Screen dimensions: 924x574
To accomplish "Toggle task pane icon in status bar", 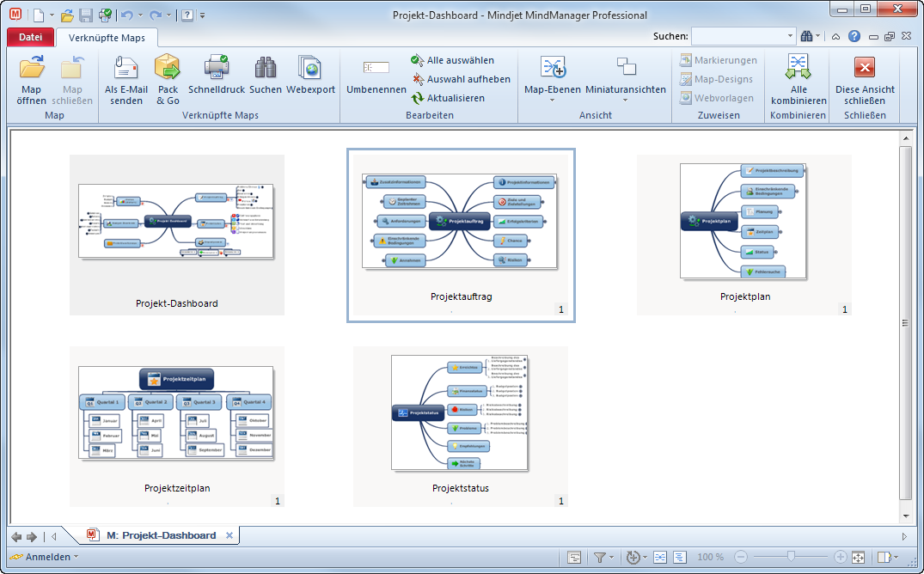I will click(x=884, y=557).
